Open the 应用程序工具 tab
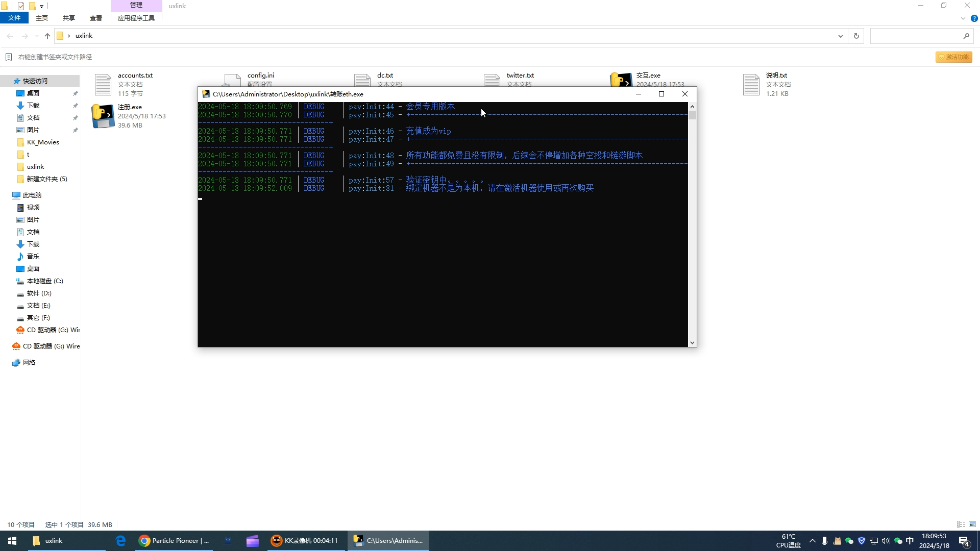 point(136,18)
